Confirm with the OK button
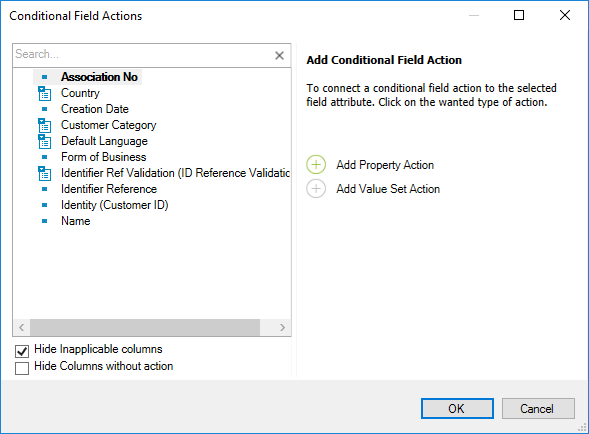 [457, 408]
